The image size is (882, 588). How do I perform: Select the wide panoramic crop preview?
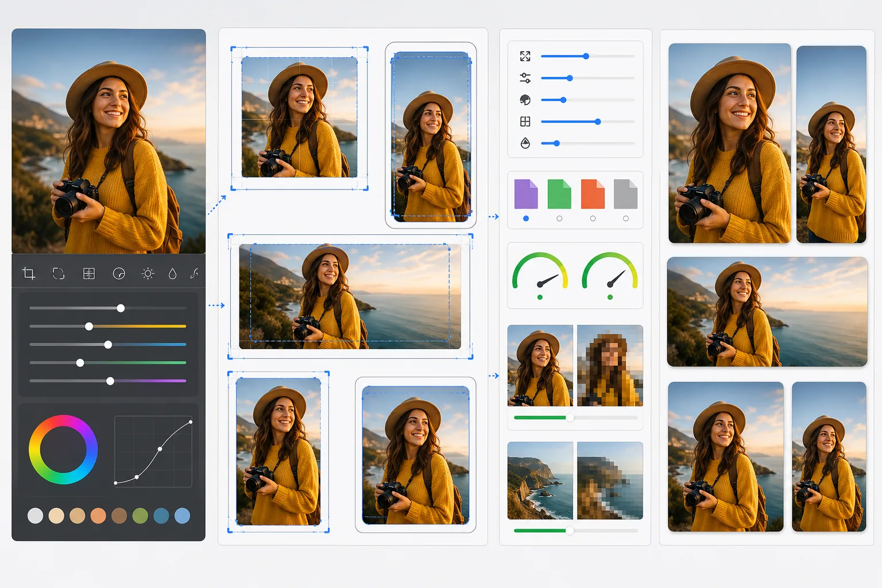click(x=350, y=296)
